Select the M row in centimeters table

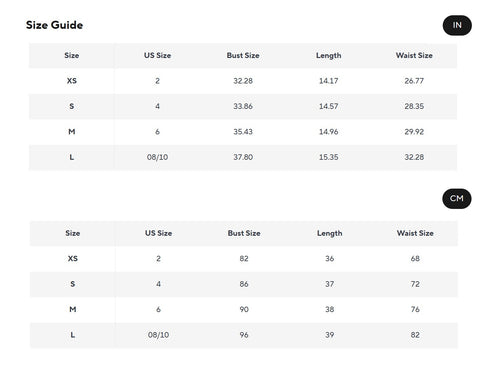(x=244, y=310)
